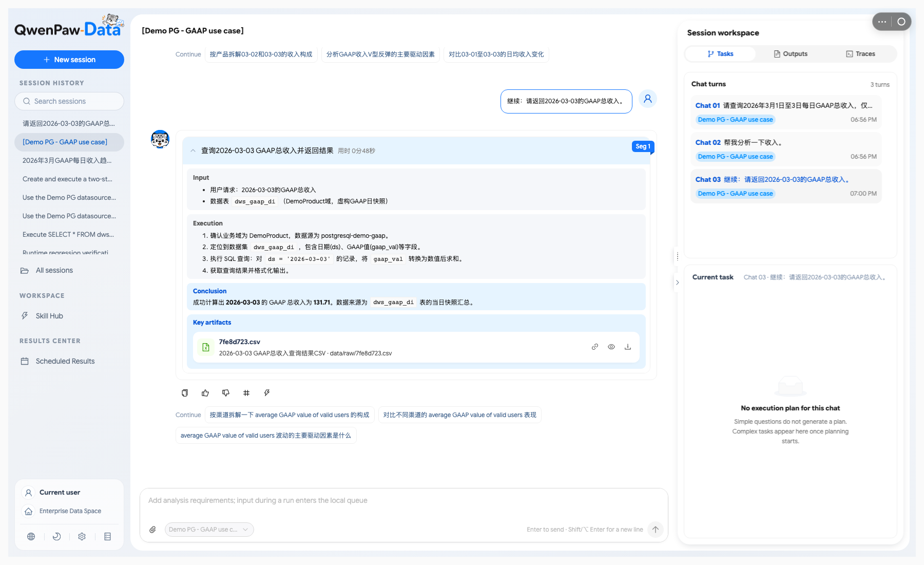Open language options via the globe icon
The image size is (924, 565).
(31, 536)
